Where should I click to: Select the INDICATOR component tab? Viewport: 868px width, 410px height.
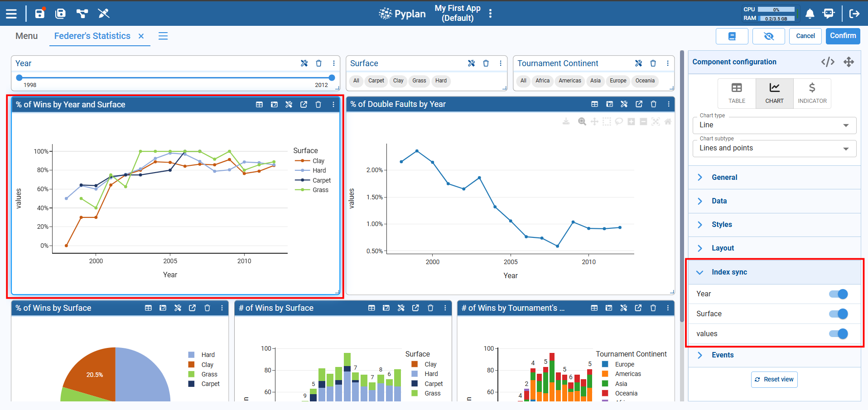[812, 93]
